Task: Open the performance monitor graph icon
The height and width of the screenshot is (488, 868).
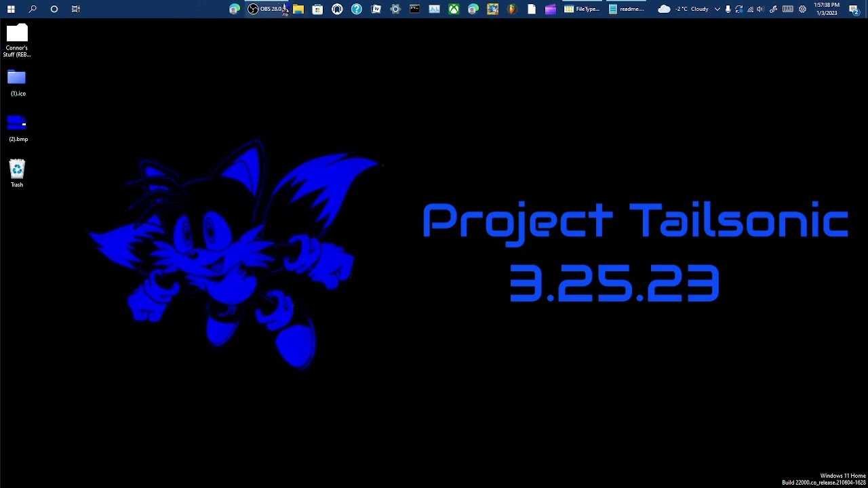Action: [434, 9]
